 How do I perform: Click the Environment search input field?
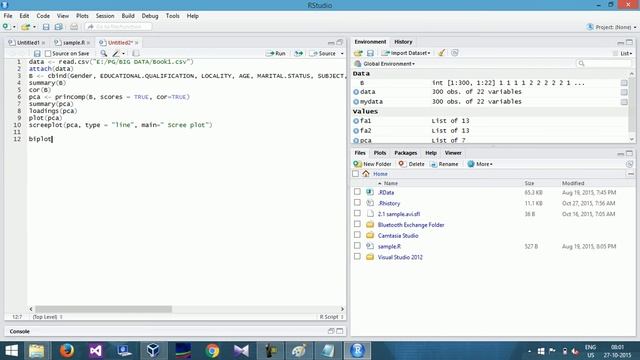(x=604, y=63)
